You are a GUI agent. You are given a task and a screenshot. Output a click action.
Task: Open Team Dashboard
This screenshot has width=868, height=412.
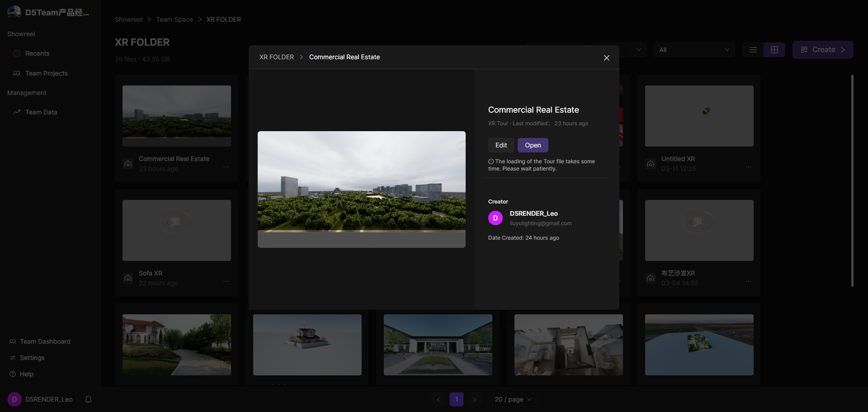point(45,341)
